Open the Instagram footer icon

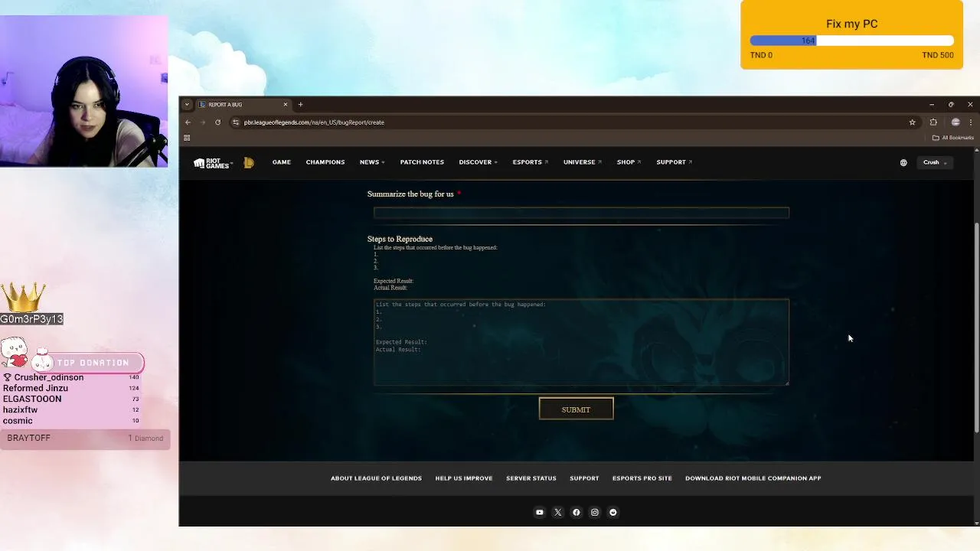[595, 513]
